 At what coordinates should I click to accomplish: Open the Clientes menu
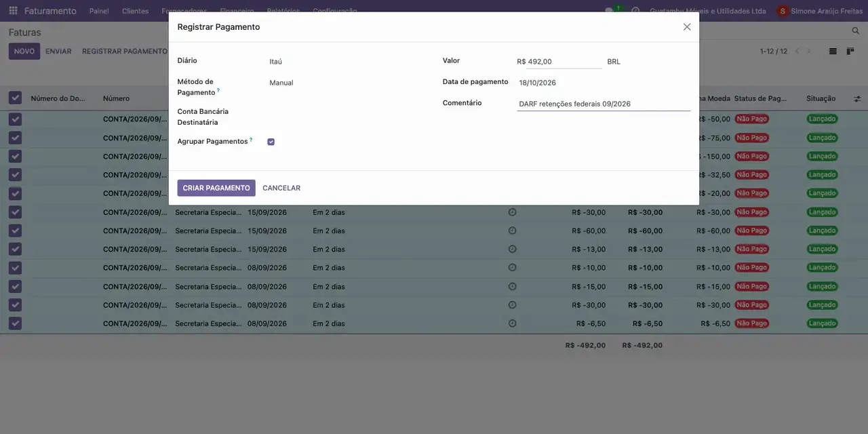(x=135, y=11)
